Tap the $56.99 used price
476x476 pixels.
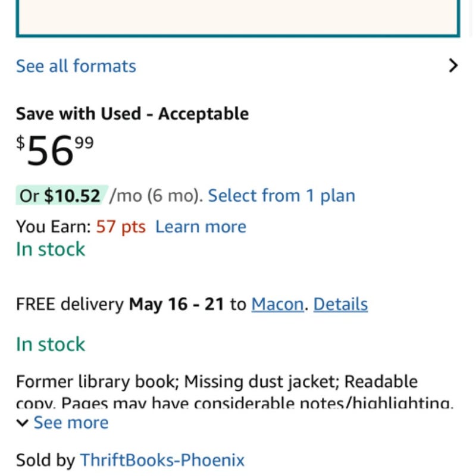tap(55, 151)
